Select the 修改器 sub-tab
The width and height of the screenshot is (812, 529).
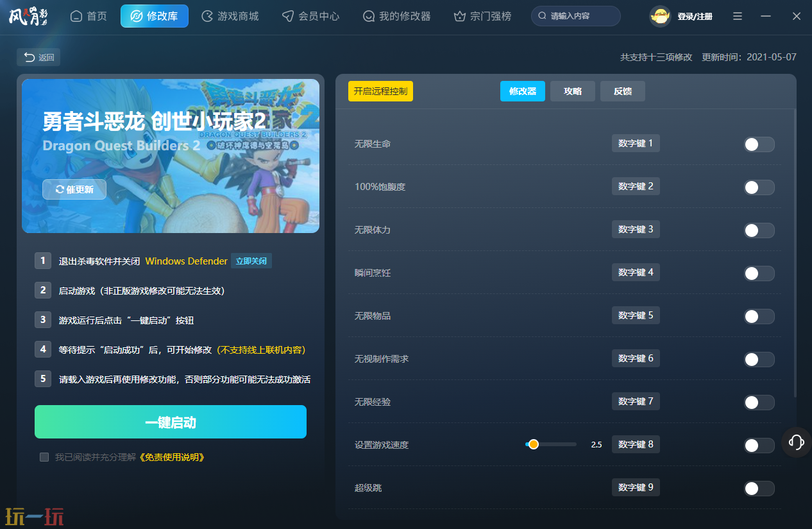[x=523, y=91]
